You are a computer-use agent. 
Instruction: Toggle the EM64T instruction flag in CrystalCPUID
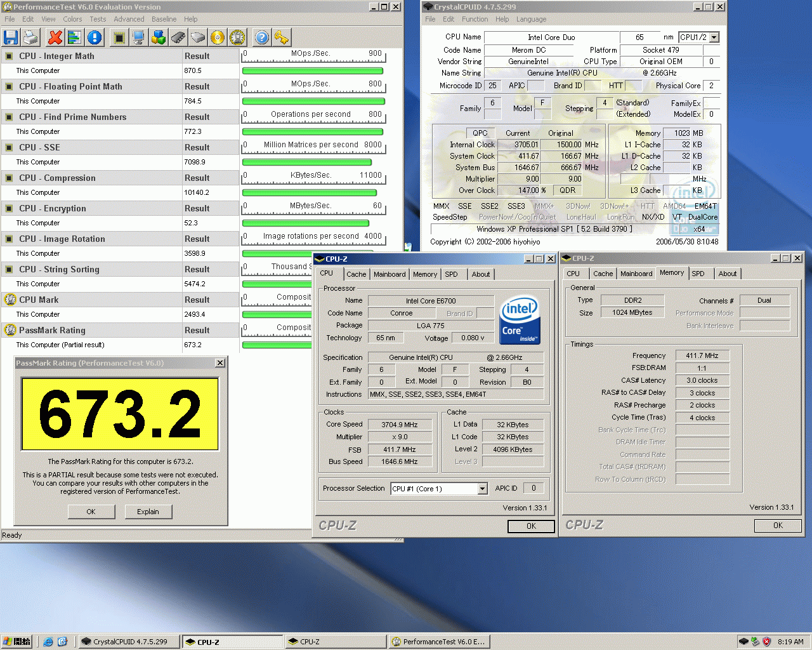704,206
